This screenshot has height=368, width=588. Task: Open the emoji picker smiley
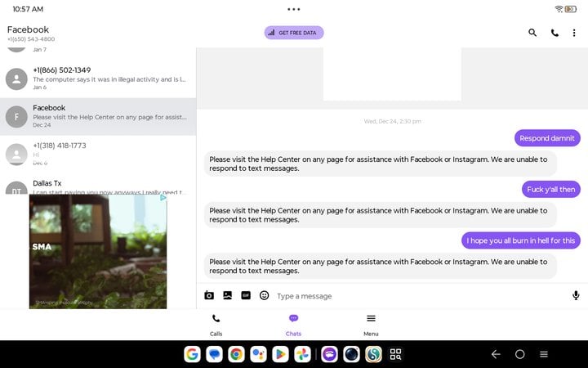pyautogui.click(x=264, y=295)
